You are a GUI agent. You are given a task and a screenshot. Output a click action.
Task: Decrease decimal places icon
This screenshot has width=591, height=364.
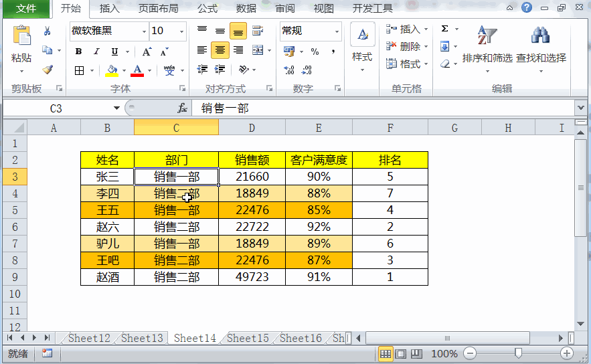pos(307,70)
